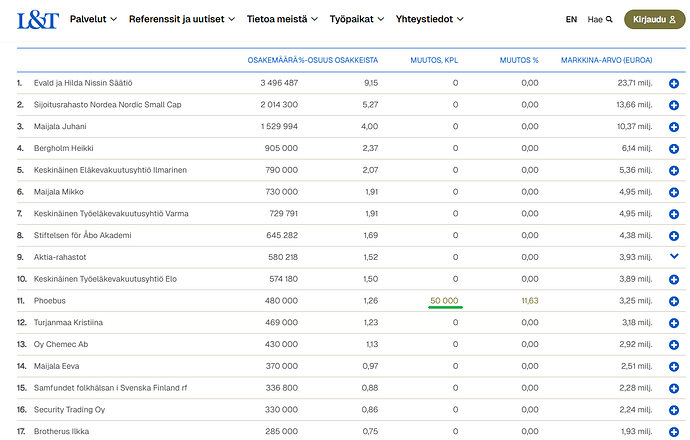Screen dimensions: 690x440
Task: Click plus icon for Maijala Eeva
Action: 674,367
